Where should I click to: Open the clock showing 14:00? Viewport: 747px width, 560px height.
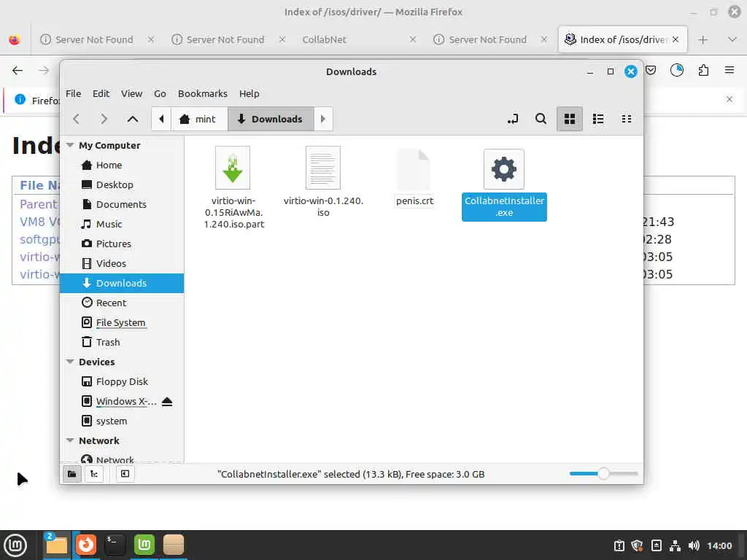tap(719, 545)
